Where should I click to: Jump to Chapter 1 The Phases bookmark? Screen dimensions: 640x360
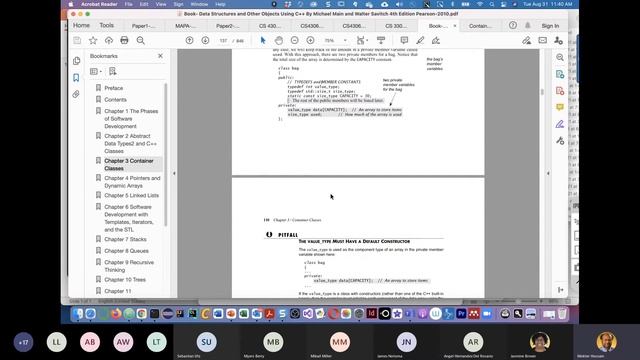(x=131, y=118)
